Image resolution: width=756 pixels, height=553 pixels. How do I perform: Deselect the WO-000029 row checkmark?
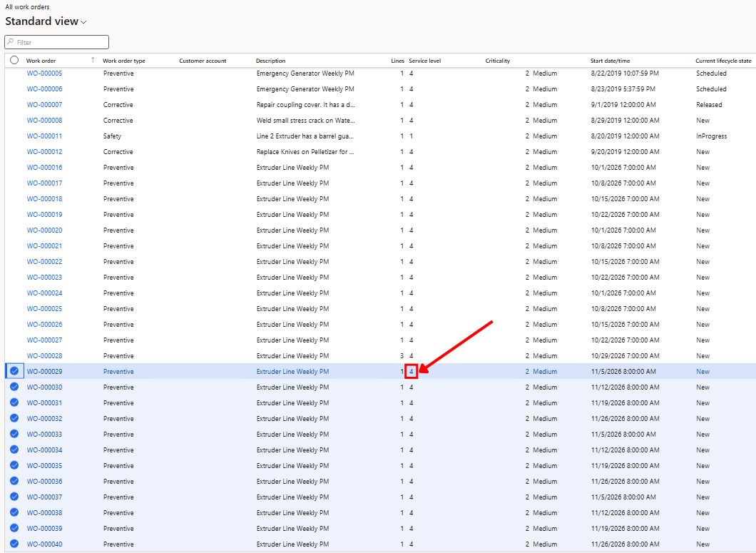click(x=14, y=371)
